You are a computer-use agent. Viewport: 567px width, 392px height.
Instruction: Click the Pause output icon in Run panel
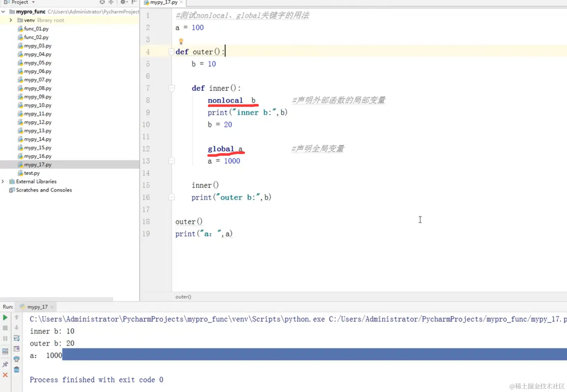[5, 338]
